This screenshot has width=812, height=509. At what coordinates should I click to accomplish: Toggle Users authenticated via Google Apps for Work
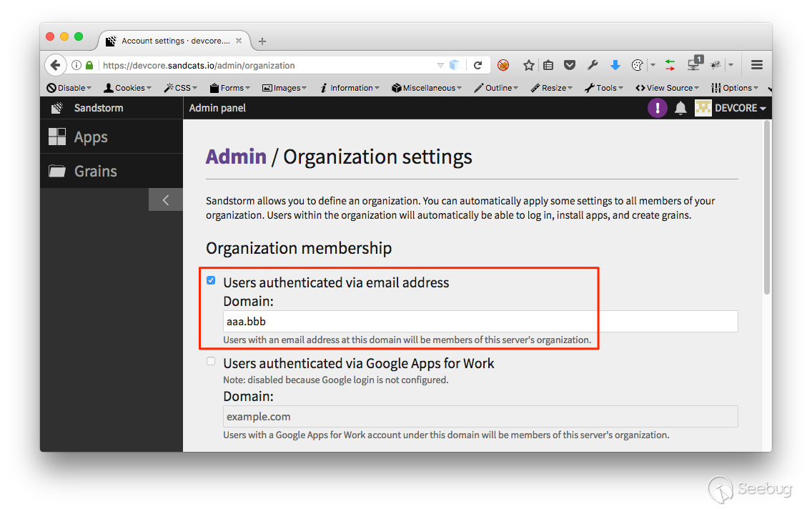point(211,361)
